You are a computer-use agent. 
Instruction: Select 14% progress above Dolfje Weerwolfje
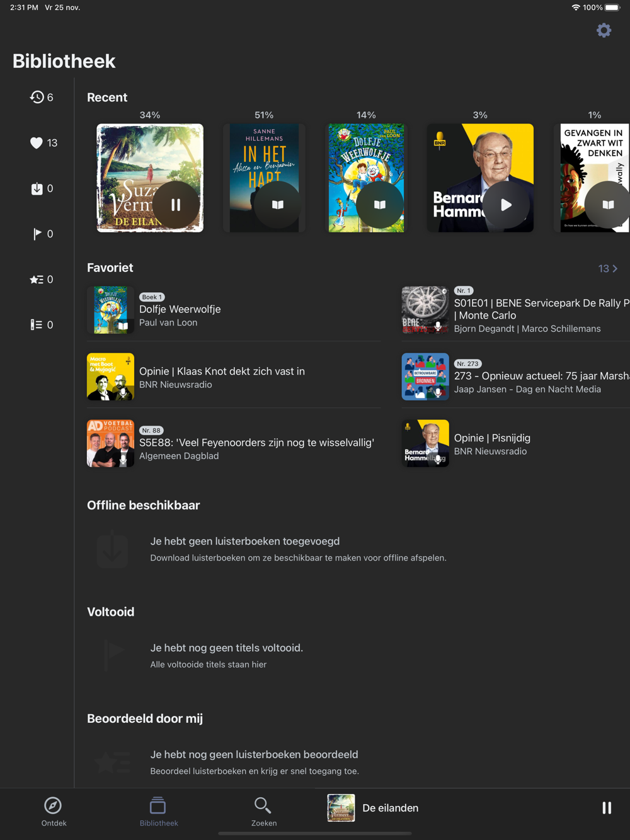point(366,115)
